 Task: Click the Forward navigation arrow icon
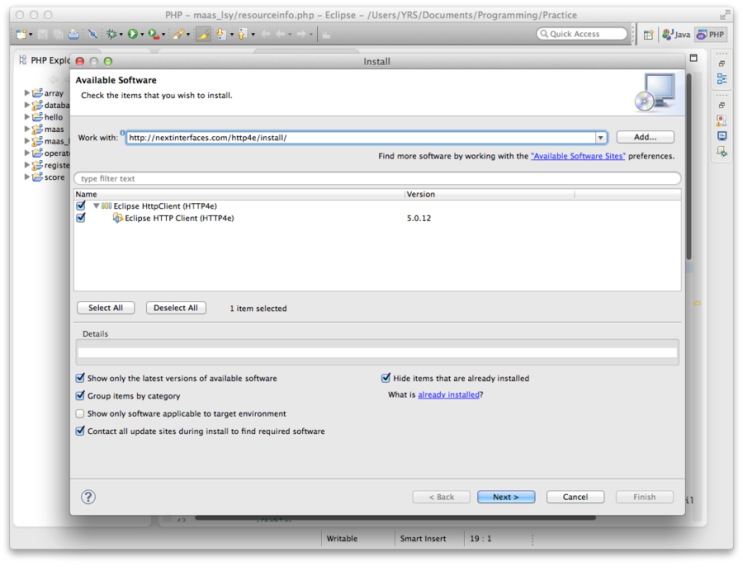(x=301, y=34)
